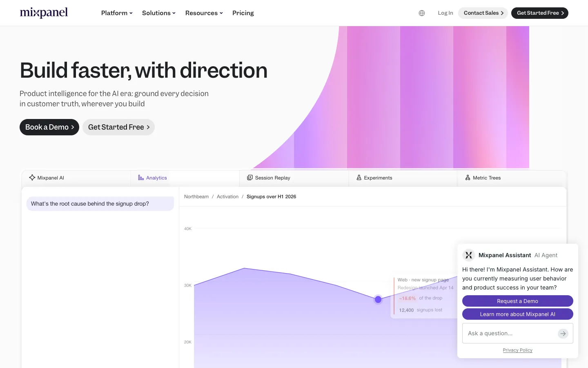Click Learn more about Mixpanel AI
The image size is (588, 368).
pyautogui.click(x=517, y=314)
